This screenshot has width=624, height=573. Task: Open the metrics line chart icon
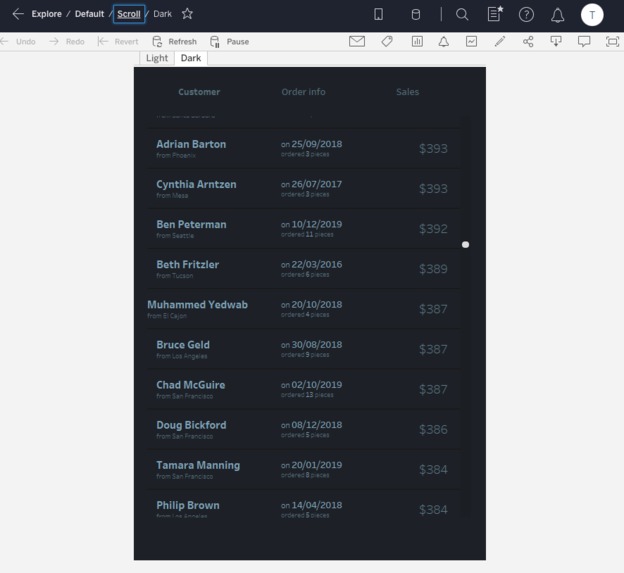(472, 41)
